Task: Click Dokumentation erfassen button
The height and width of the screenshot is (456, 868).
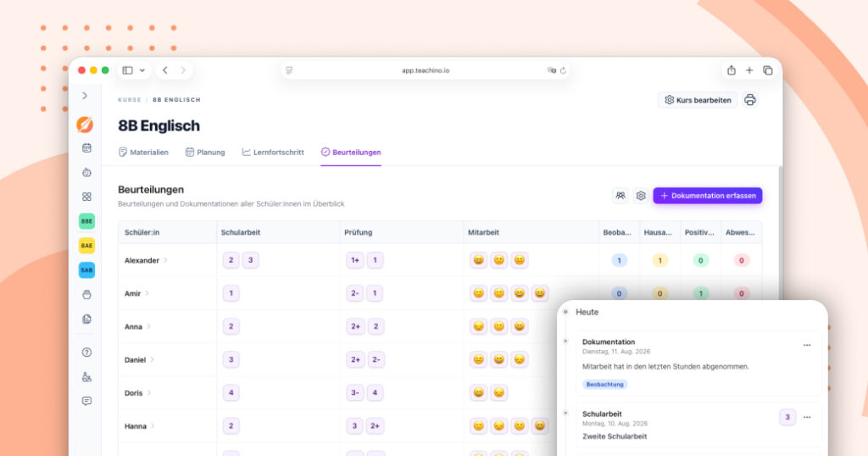Action: coord(708,195)
